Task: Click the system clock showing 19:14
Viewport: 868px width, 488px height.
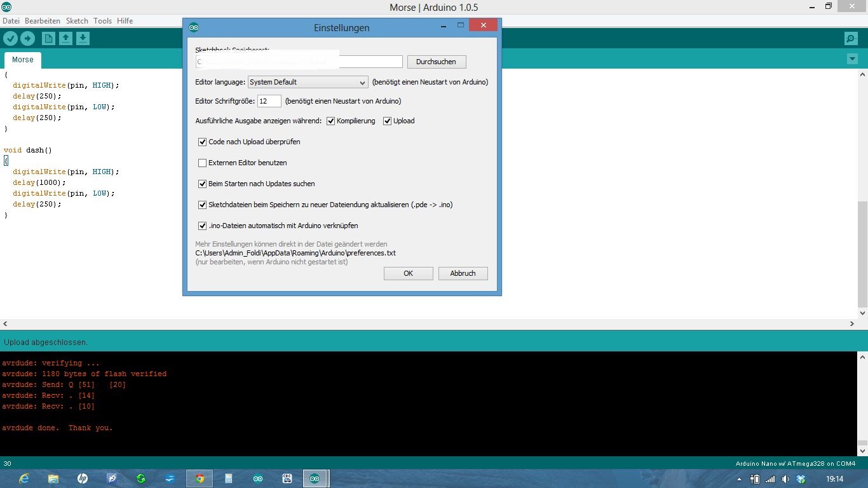Action: (835, 479)
